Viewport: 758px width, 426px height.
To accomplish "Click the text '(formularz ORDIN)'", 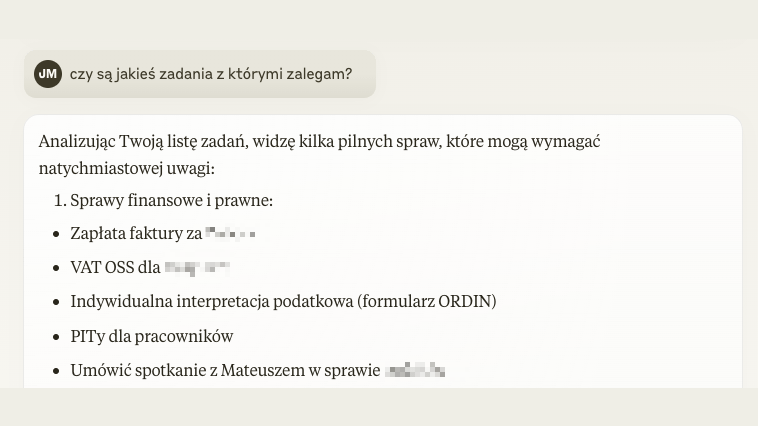I will point(427,301).
